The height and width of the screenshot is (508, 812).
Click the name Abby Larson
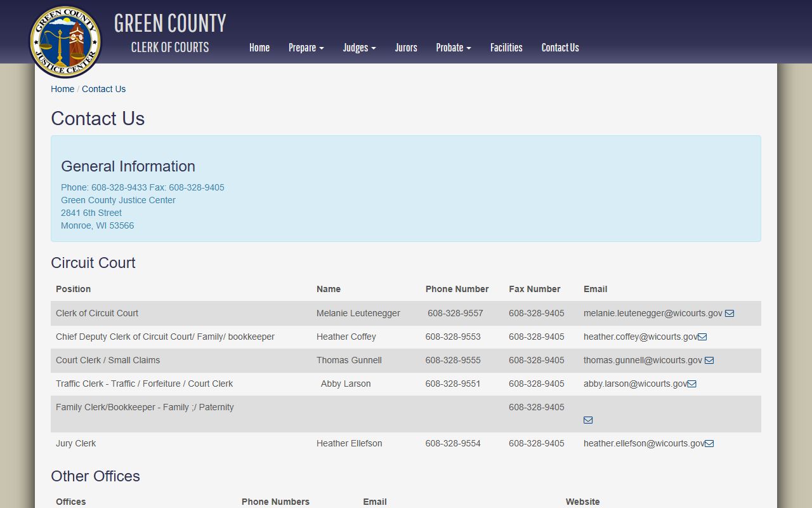pos(346,384)
